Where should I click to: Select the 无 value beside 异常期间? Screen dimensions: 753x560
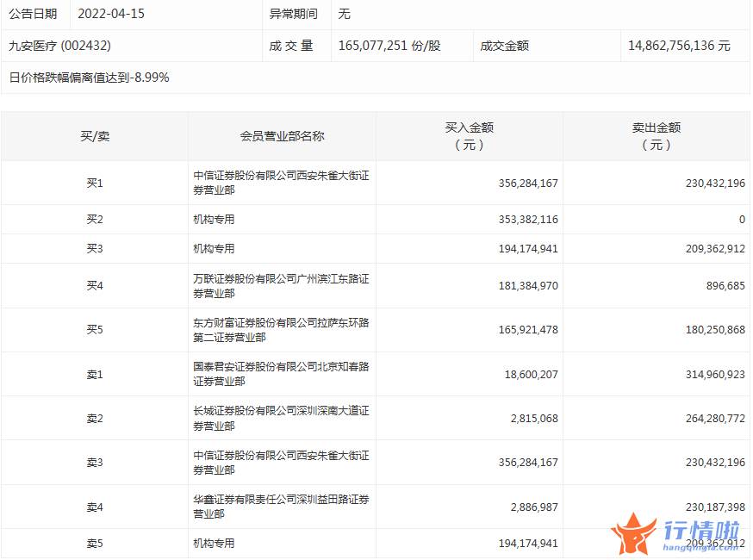344,14
